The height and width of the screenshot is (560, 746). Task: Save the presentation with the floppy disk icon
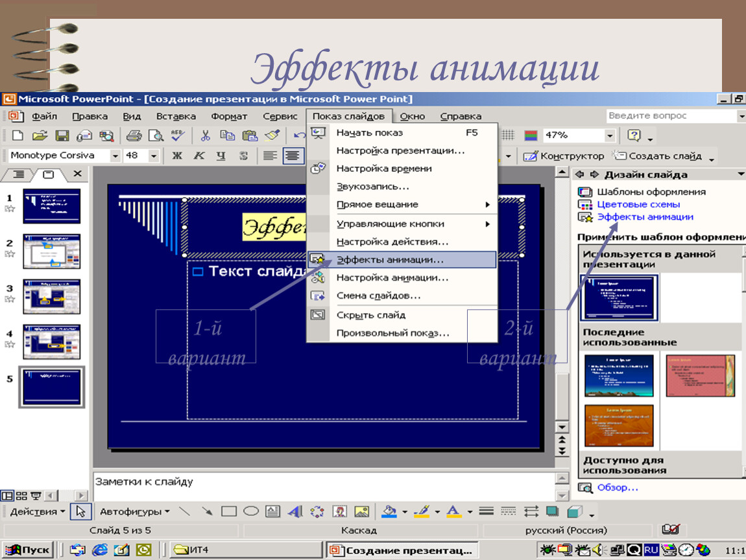click(62, 135)
